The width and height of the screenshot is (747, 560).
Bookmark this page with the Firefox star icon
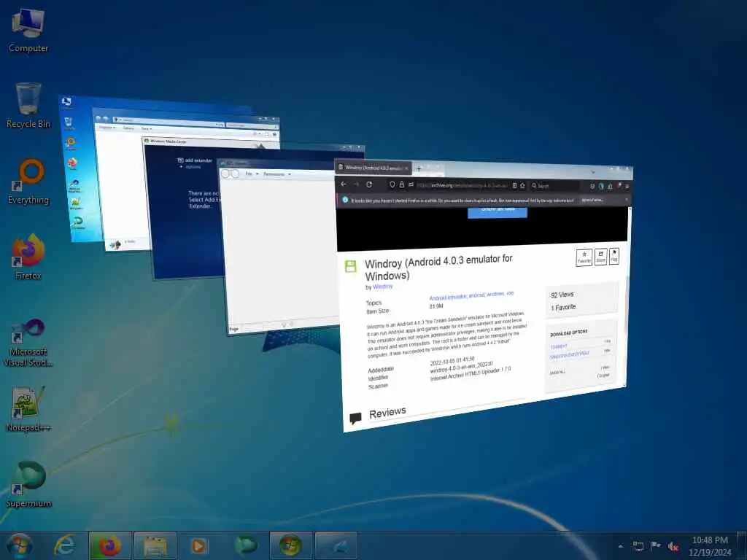[522, 186]
